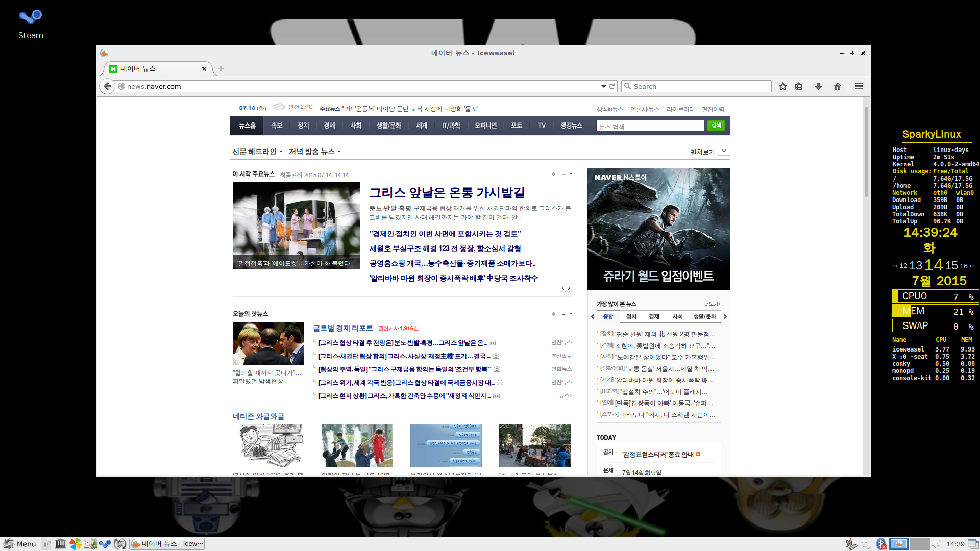This screenshot has width=980, height=551.
Task: Launch PlayOnLinux four-leaf icon in taskbar
Action: [76, 544]
